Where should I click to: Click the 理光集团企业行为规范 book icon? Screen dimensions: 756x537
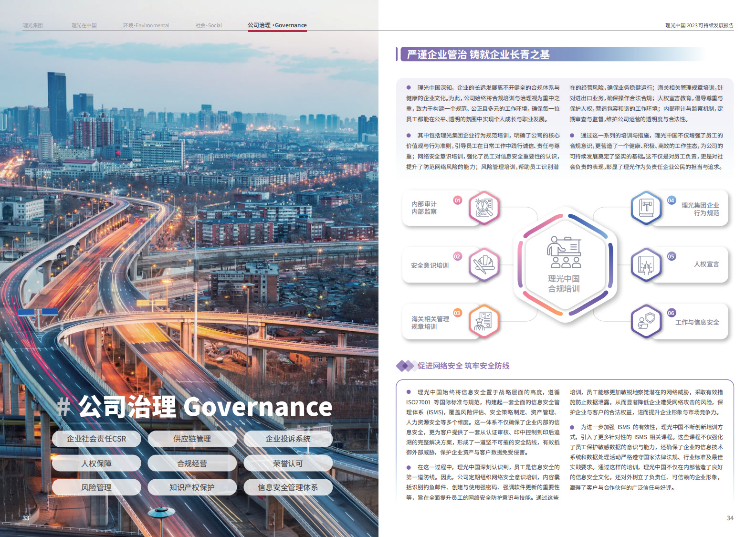click(x=646, y=208)
